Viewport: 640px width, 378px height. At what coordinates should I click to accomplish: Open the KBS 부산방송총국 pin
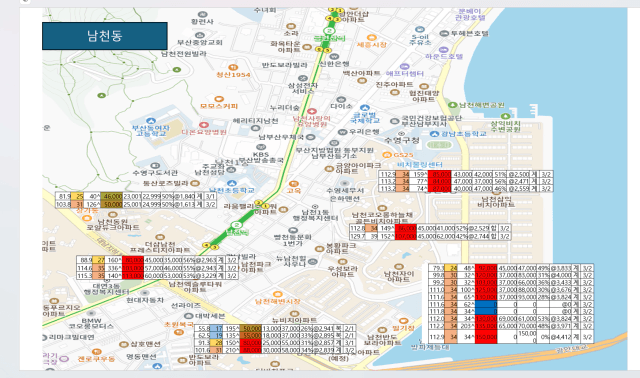point(261,147)
